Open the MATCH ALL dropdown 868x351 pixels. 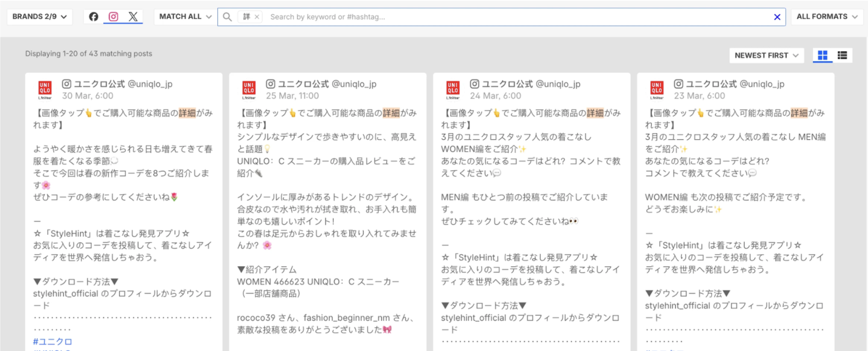coord(185,16)
